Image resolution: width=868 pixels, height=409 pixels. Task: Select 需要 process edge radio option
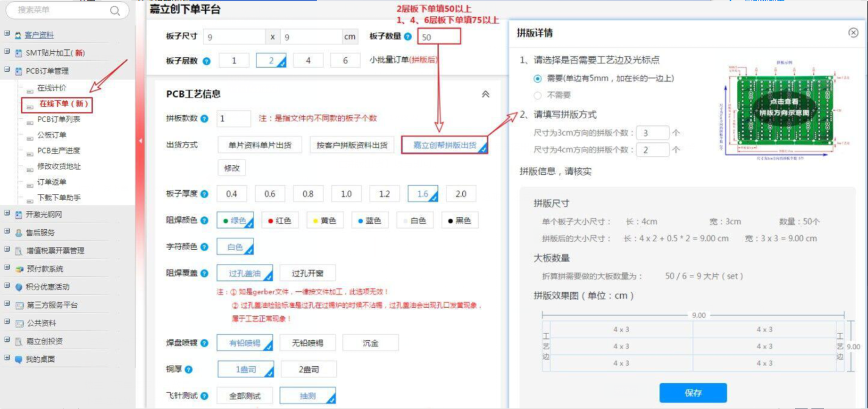coord(537,79)
